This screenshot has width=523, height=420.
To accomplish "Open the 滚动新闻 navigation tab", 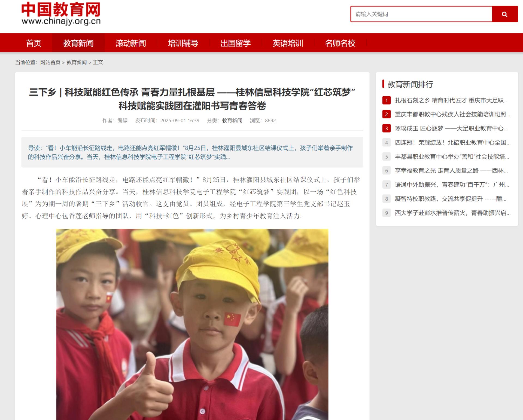I will [x=131, y=43].
